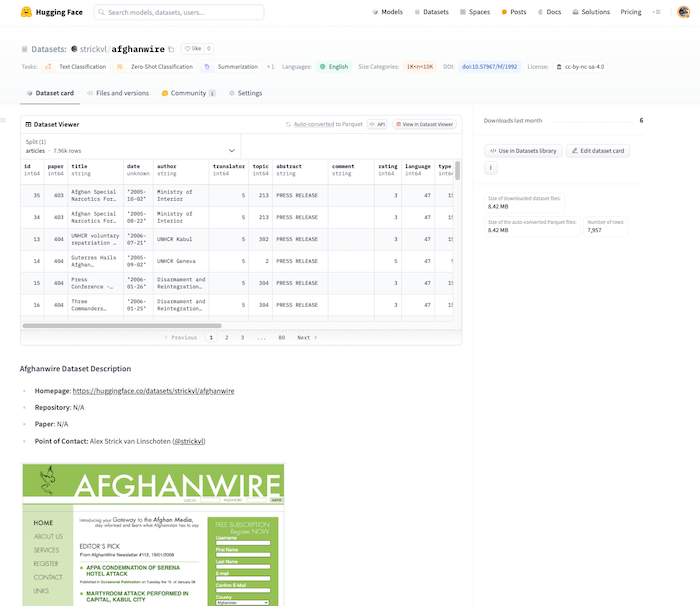This screenshot has height=606, width=700.
Task: Click the Edit dataset card button
Action: (598, 151)
